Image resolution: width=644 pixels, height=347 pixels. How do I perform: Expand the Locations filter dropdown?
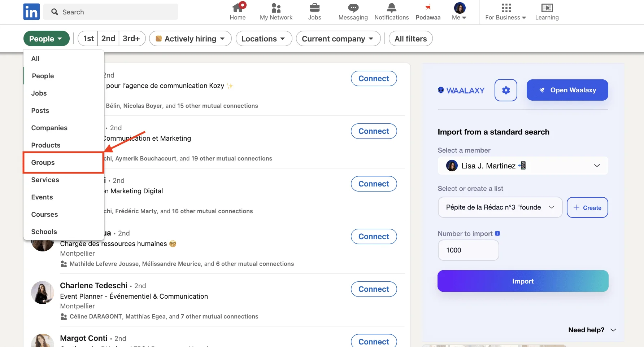click(x=264, y=39)
